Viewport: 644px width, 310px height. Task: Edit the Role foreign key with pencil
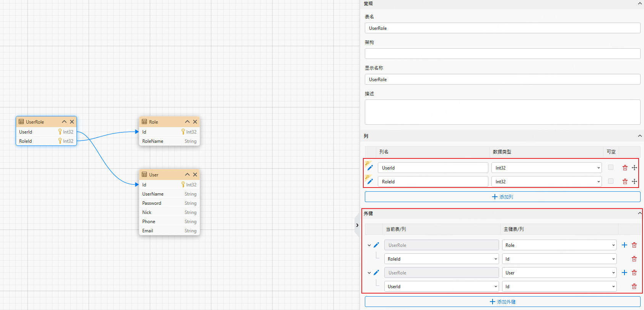376,245
